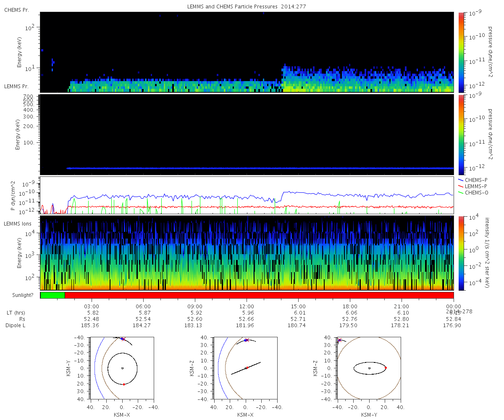The image size is (504, 420).
Task: Click the 03:00 time axis label
Action: click(x=92, y=307)
